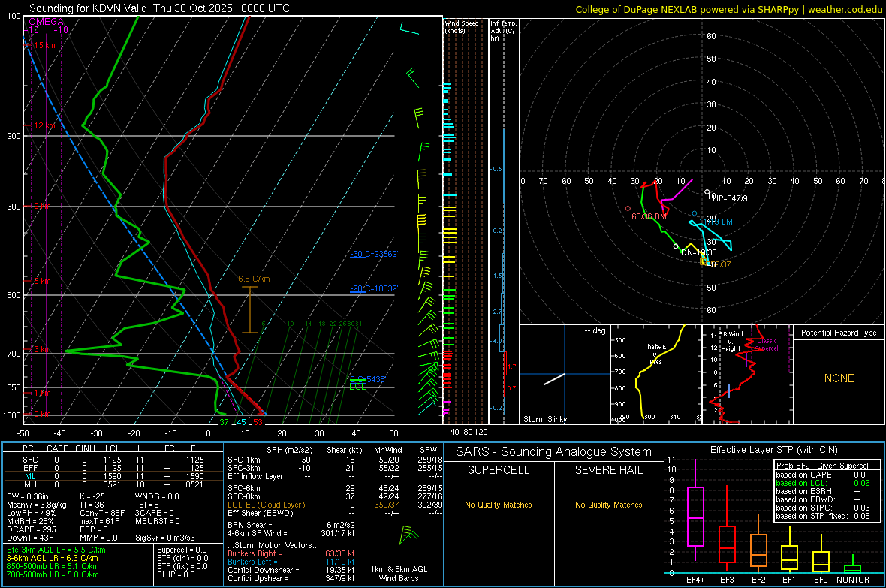Click the SARS - Sounding Analogue System title
This screenshot has width=886, height=588.
pos(553,452)
